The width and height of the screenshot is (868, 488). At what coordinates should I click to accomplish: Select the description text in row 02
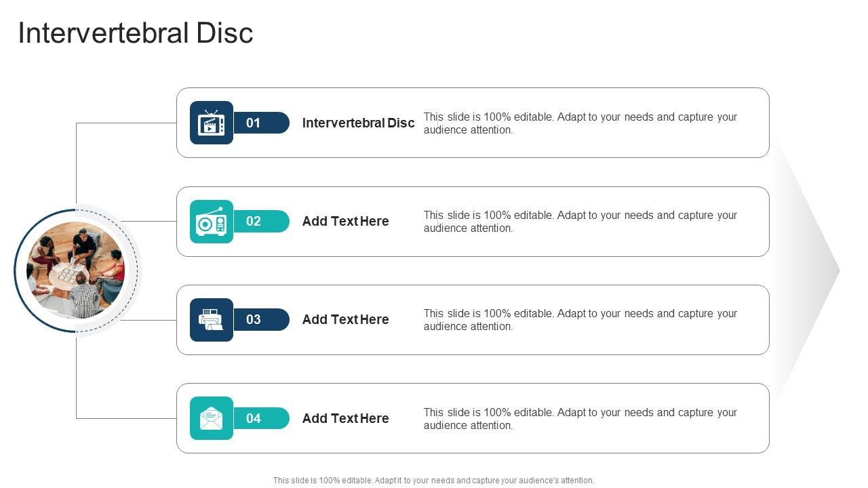[x=580, y=222]
